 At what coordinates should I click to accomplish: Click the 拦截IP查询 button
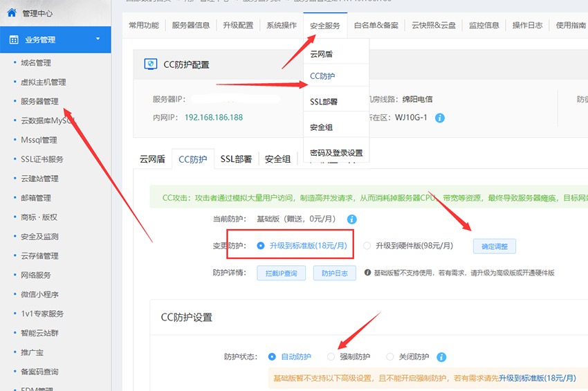[x=282, y=273]
